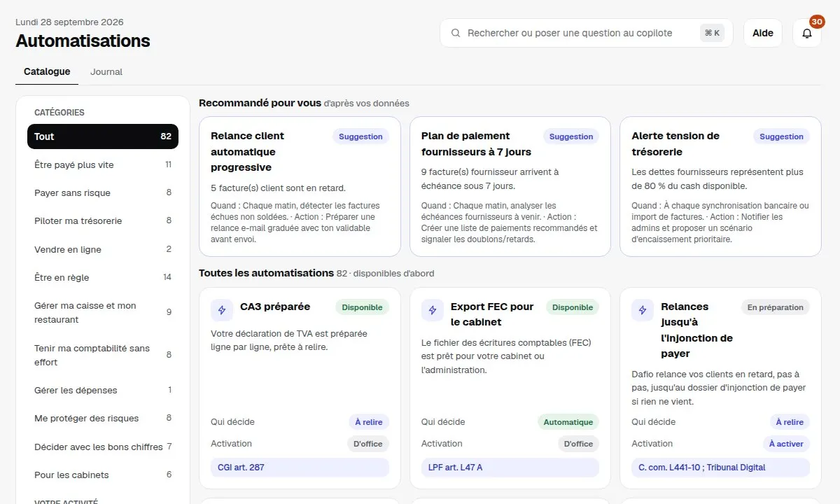Click the notification count badge 30
The width and height of the screenshot is (840, 504).
point(816,22)
